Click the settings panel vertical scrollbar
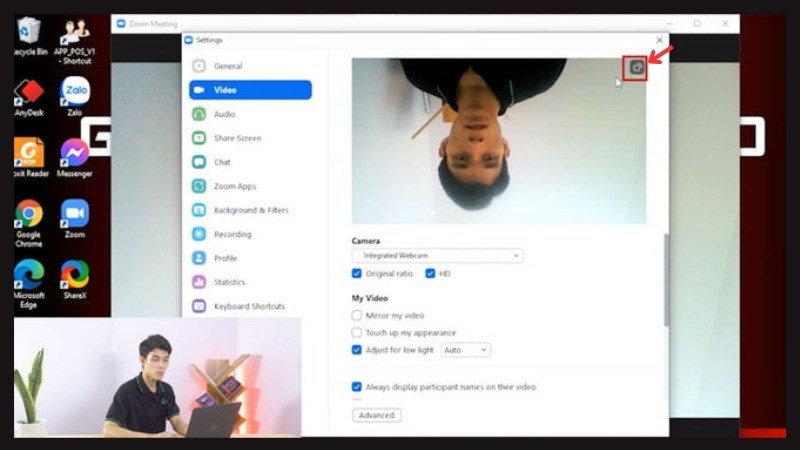Image resolution: width=800 pixels, height=450 pixels. pos(667,280)
